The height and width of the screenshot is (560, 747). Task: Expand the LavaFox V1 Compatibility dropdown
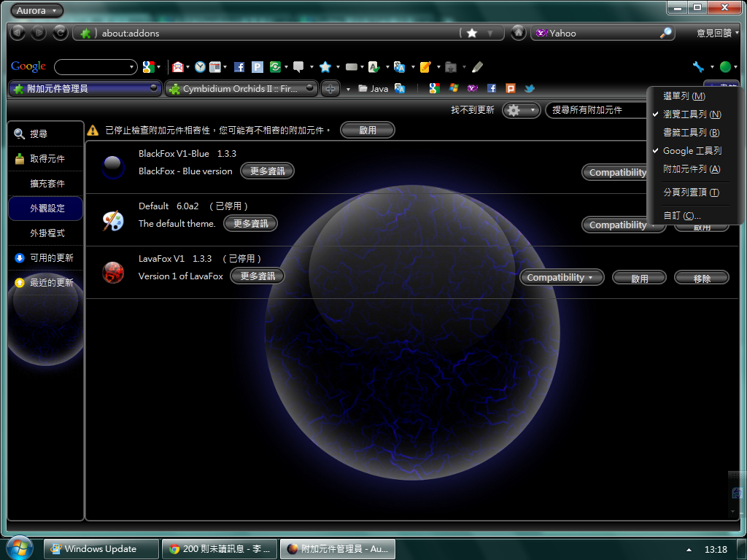pyautogui.click(x=561, y=278)
